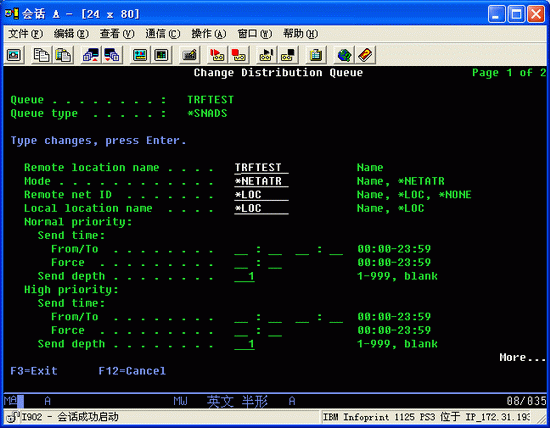Open the 通信(C) menu
The height and width of the screenshot is (428, 550).
pos(163,34)
